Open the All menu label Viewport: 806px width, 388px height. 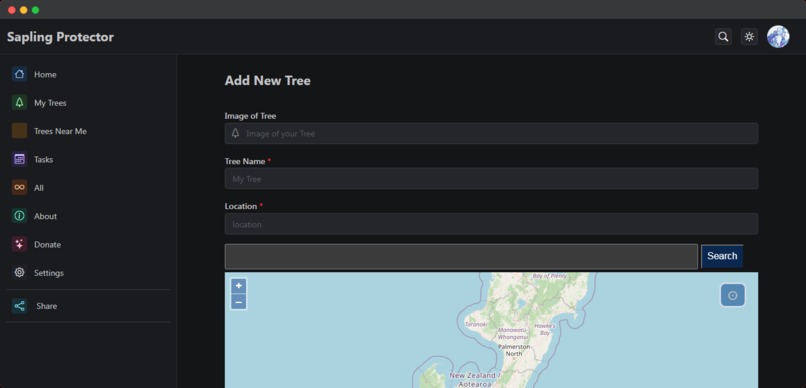tap(39, 188)
